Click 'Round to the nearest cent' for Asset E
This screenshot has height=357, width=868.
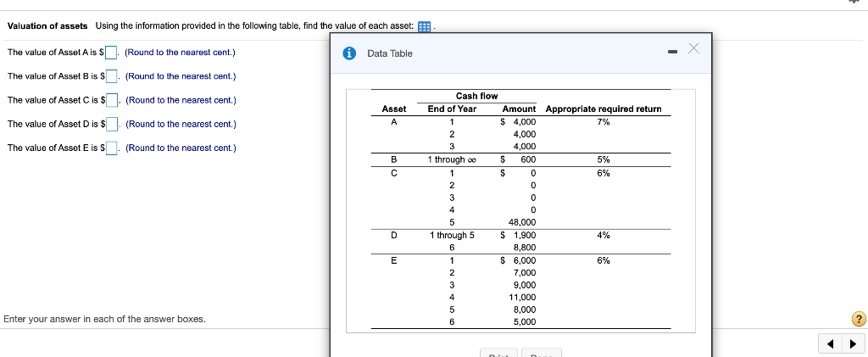click(181, 148)
